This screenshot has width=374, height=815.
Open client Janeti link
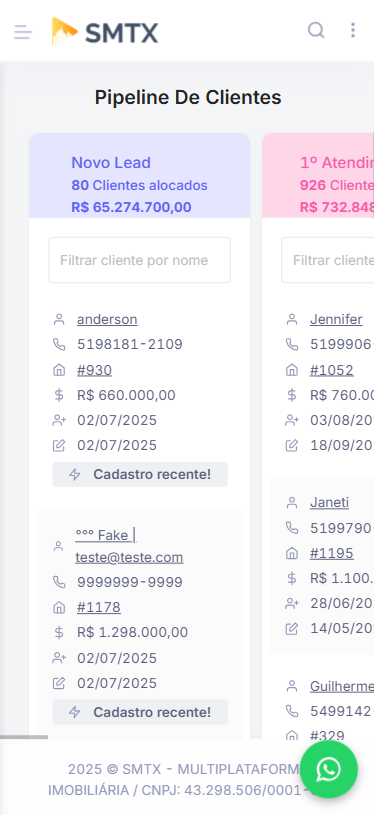329,502
